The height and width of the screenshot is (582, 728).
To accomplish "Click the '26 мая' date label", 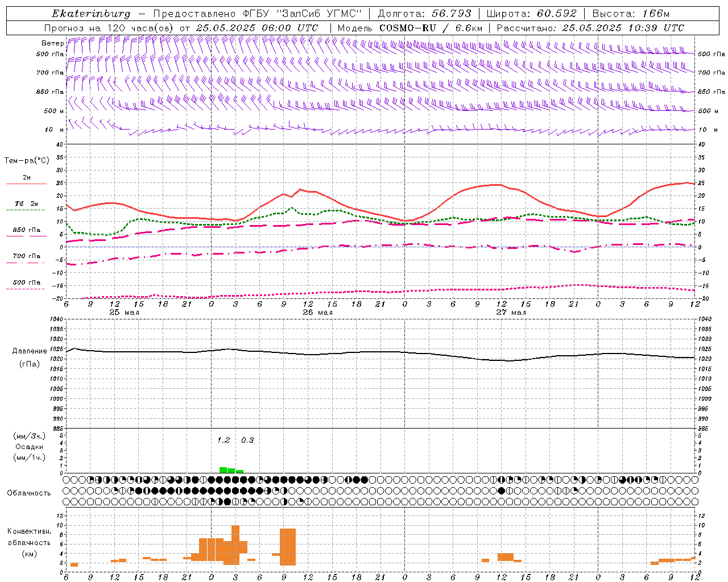I will pos(317,313).
